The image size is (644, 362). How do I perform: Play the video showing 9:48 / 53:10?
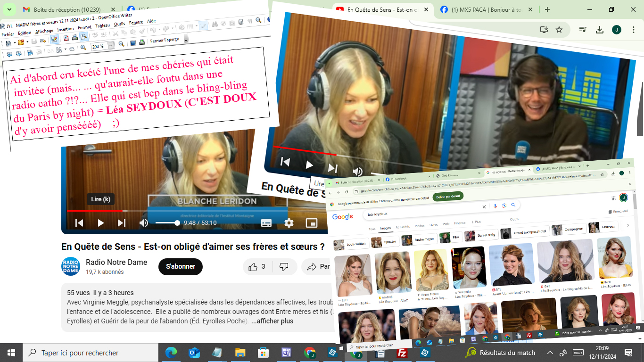tap(100, 223)
